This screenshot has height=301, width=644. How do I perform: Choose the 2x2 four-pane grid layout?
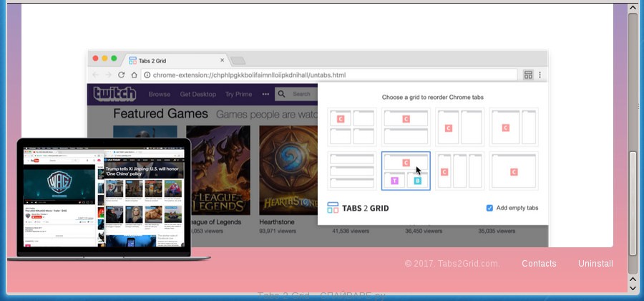pos(352,127)
